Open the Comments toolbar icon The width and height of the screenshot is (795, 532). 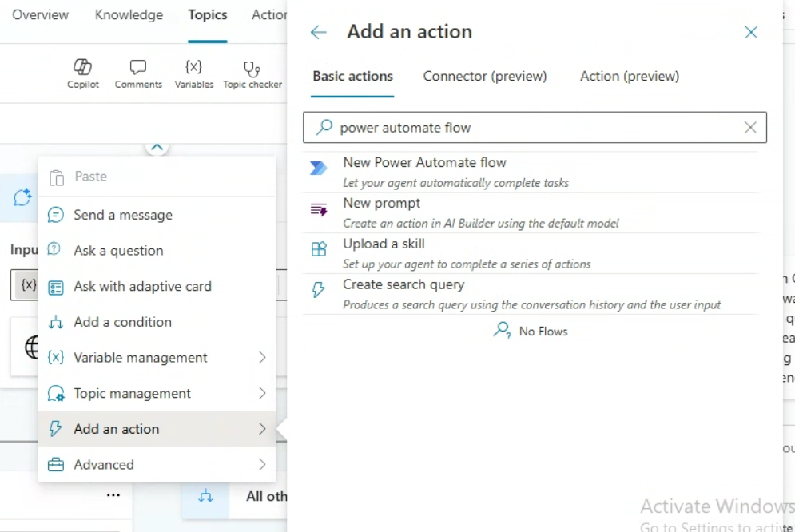pyautogui.click(x=138, y=73)
